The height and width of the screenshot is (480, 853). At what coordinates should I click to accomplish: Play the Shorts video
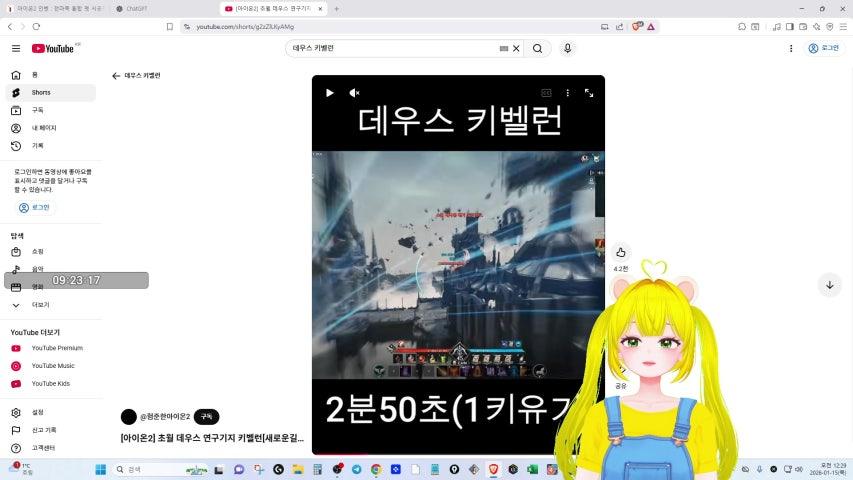click(x=329, y=93)
